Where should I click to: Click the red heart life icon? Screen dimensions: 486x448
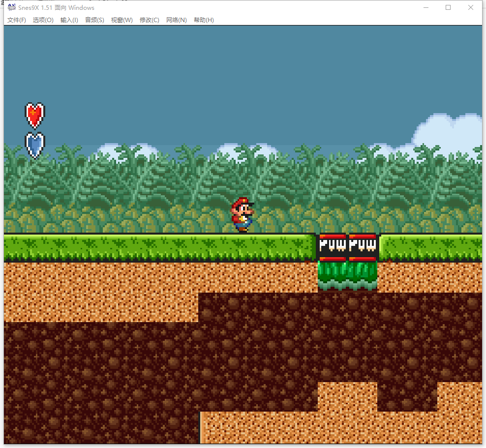35,116
